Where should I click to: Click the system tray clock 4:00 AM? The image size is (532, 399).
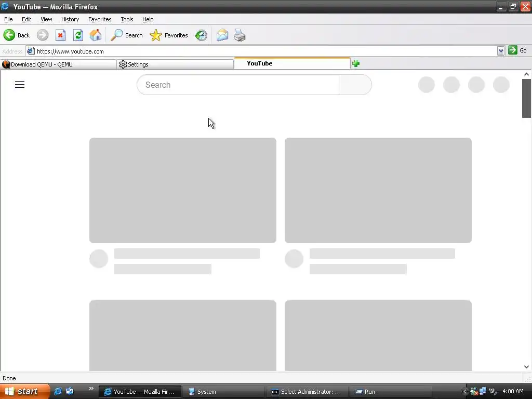[x=513, y=391]
